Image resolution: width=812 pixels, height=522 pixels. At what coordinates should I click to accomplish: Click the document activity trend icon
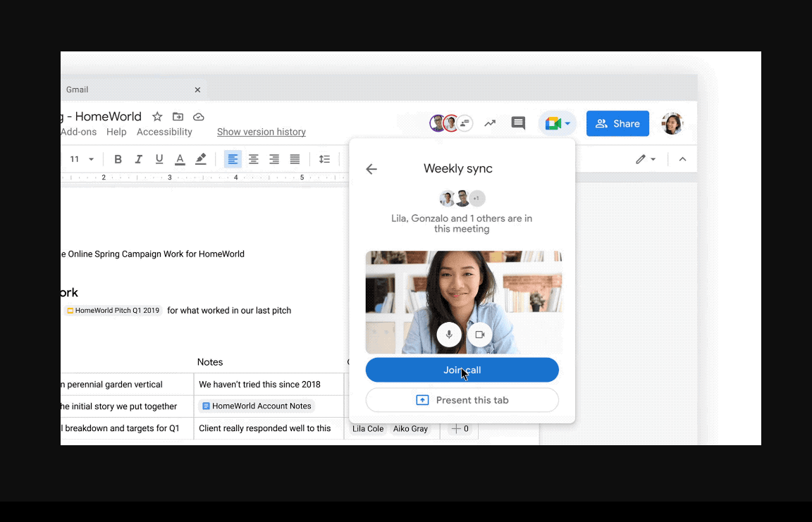(x=491, y=123)
